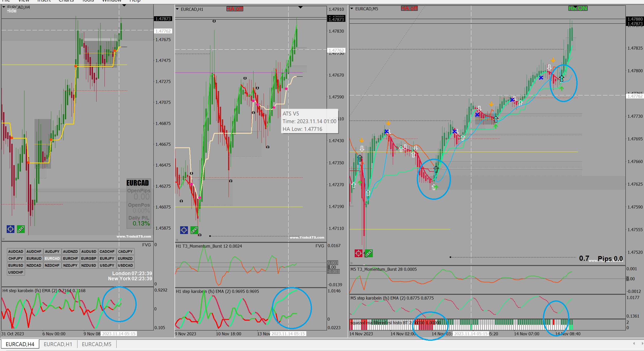Toggle HA off label on H1 chart

[234, 9]
